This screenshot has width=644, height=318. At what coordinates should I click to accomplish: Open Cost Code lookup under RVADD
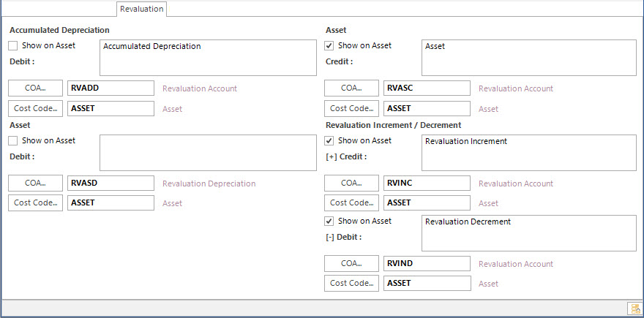35,109
